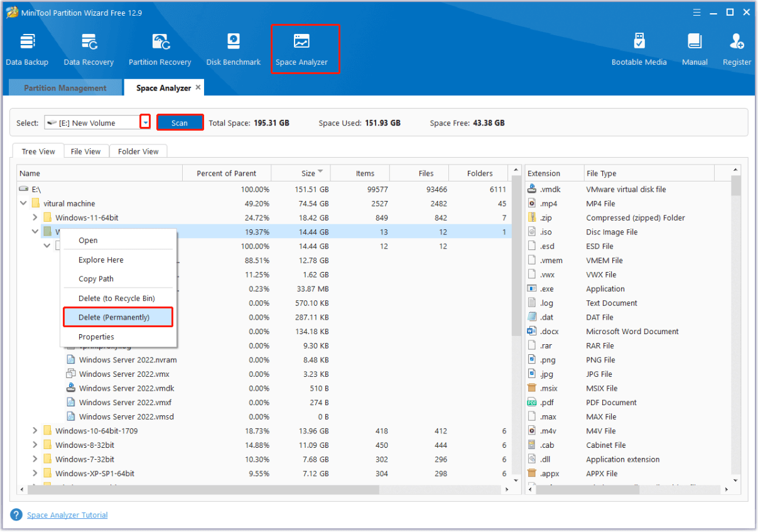Click the Scan button
This screenshot has width=758, height=532.
pos(180,122)
